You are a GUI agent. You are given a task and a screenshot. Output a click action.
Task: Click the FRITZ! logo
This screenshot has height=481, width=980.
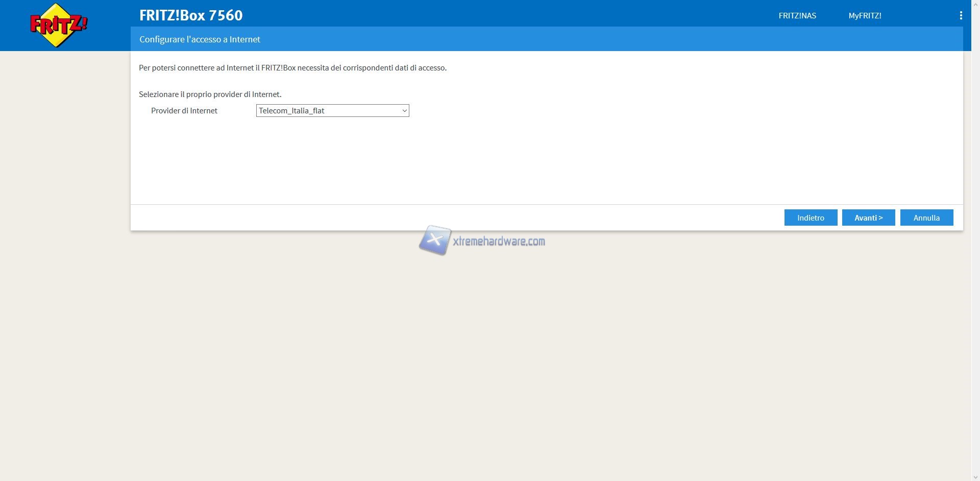(58, 25)
